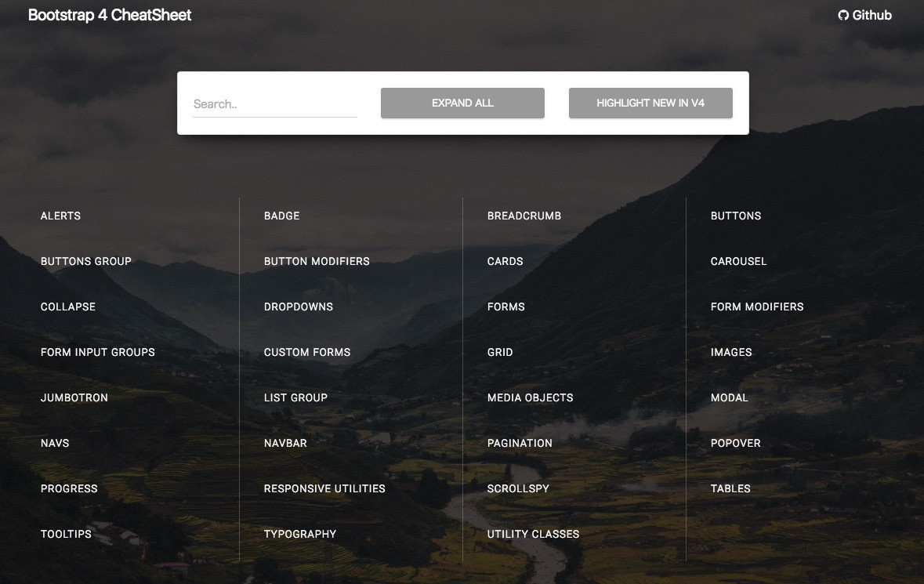Open the FORMS section
The height and width of the screenshot is (584, 924).
[505, 307]
